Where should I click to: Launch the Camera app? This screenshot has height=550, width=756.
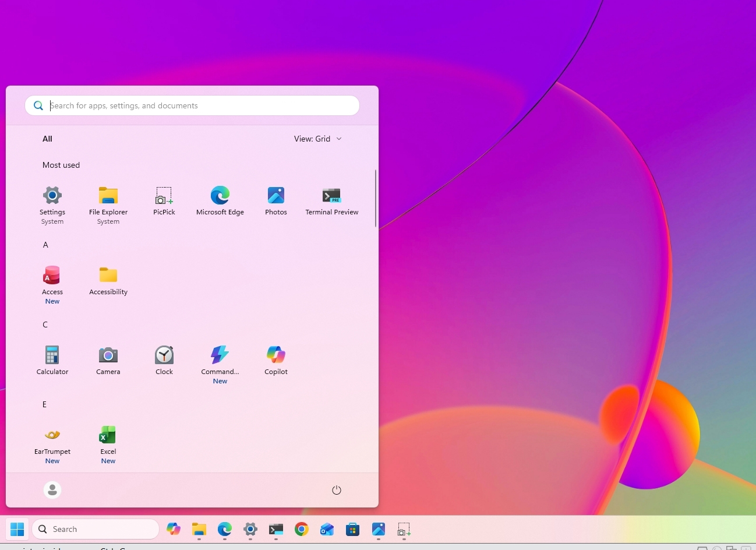tap(108, 361)
